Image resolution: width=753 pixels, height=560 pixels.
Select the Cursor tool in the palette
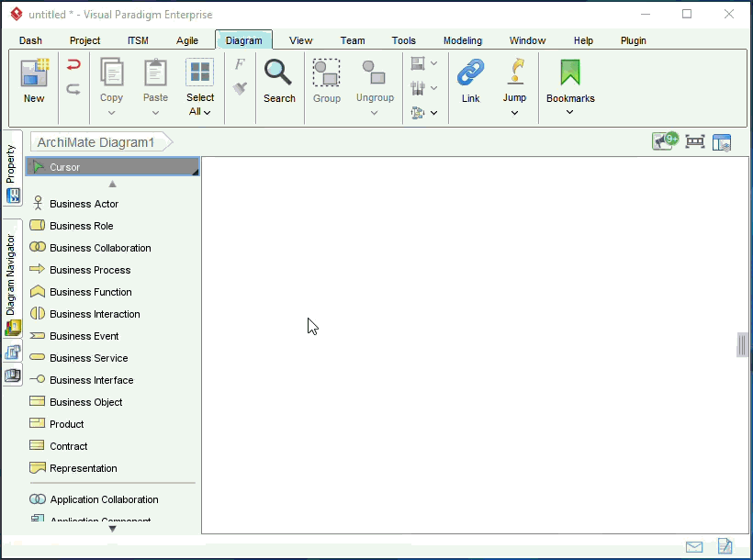[x=112, y=167]
